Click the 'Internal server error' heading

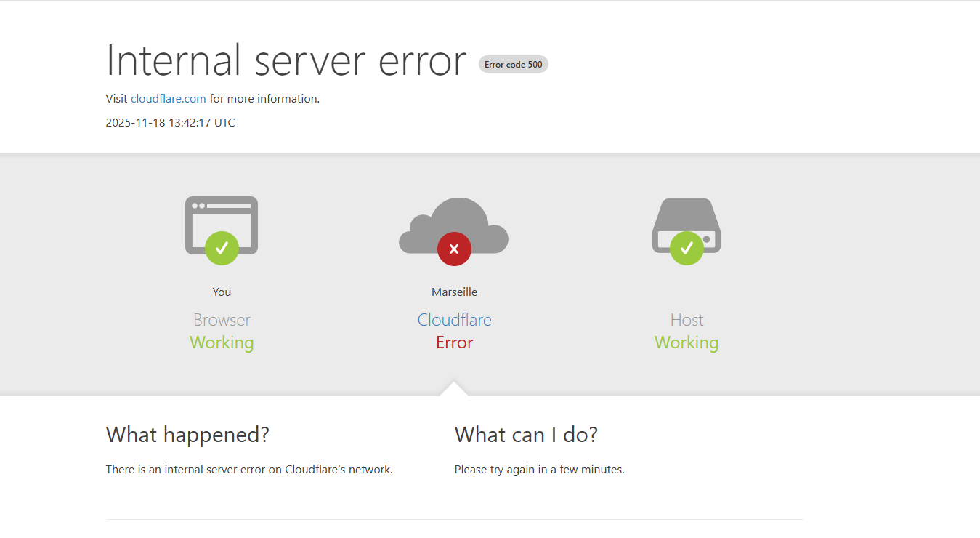286,61
